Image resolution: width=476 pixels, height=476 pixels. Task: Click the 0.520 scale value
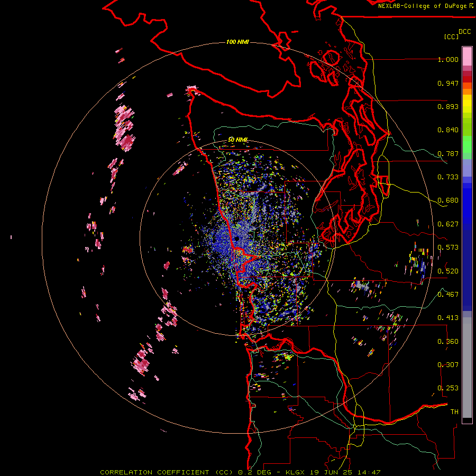click(448, 271)
